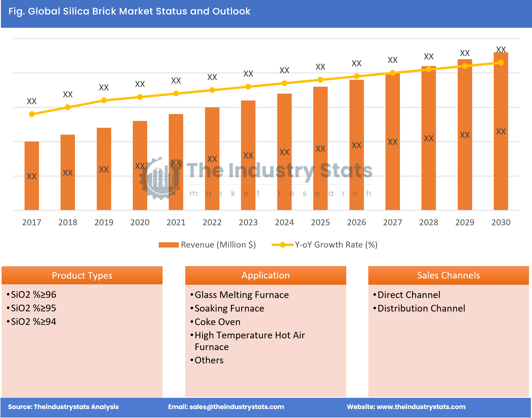Click the 2018 x-axis label

coord(68,222)
